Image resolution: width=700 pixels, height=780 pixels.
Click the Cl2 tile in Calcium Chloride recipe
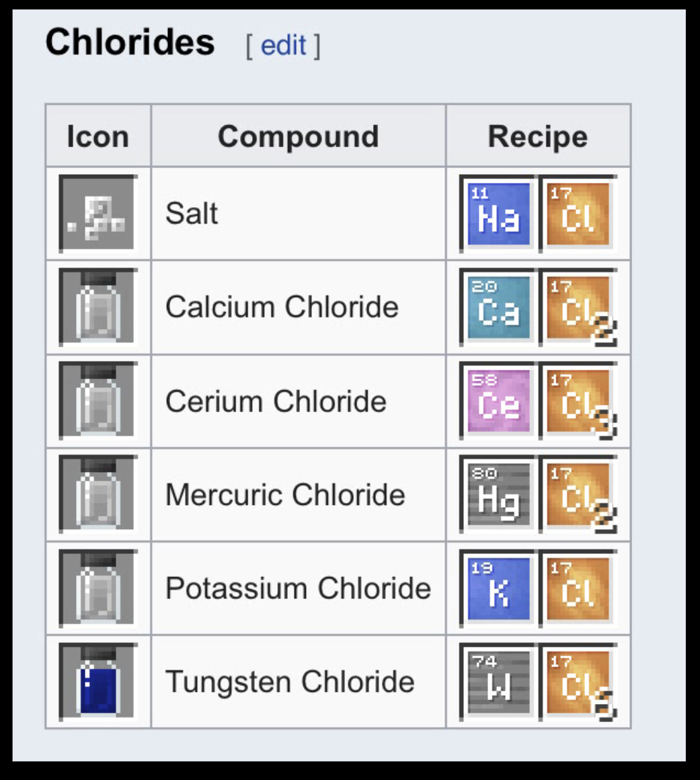point(578,307)
